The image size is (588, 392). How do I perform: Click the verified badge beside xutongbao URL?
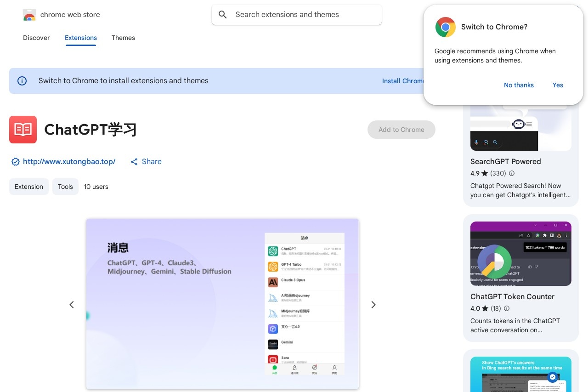pyautogui.click(x=15, y=162)
